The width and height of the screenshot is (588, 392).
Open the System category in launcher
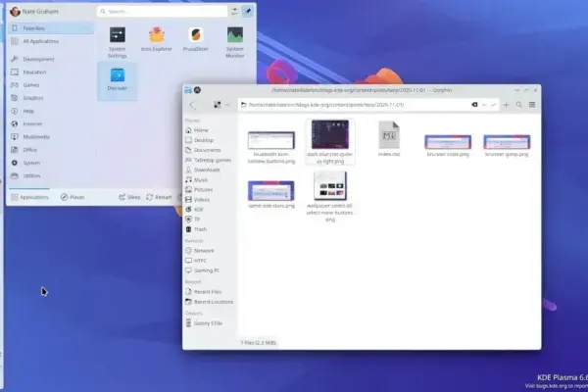[x=51, y=163]
